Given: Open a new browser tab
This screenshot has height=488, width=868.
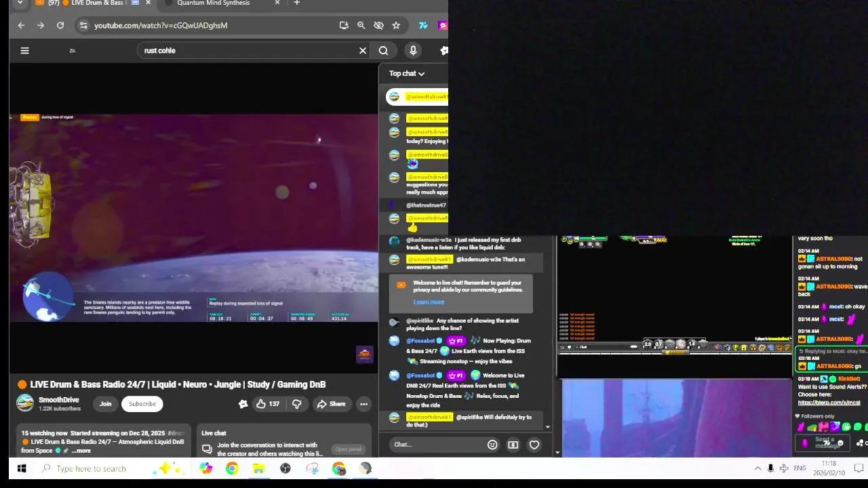Looking at the screenshot, I should click(x=296, y=3).
